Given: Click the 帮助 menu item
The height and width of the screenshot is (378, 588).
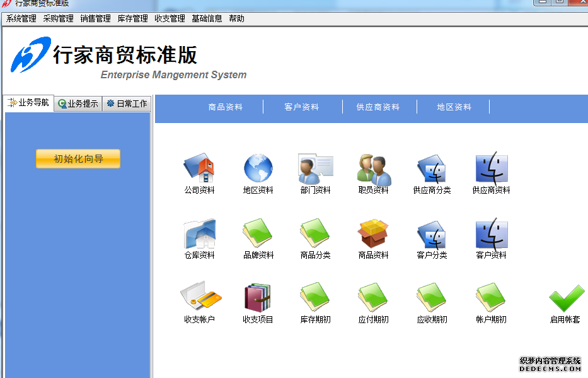Looking at the screenshot, I should (237, 18).
